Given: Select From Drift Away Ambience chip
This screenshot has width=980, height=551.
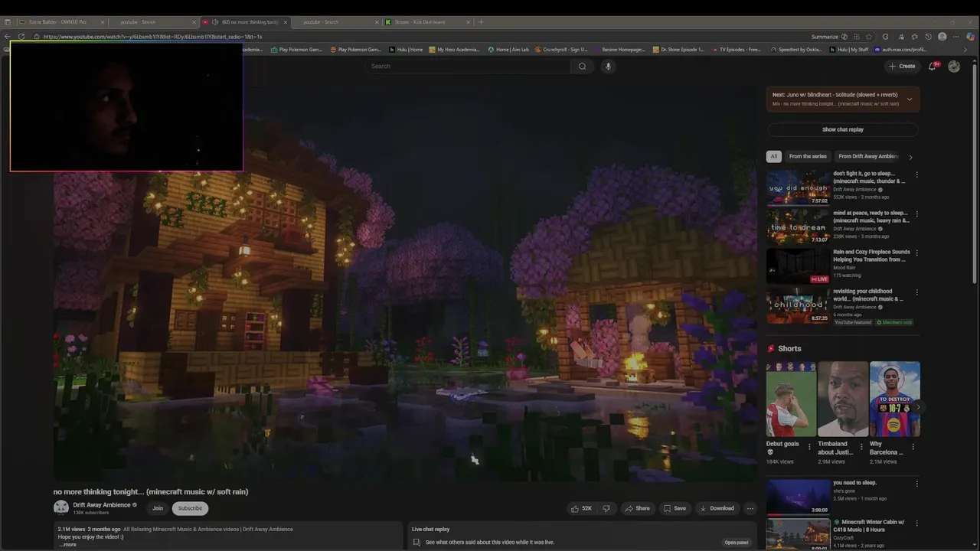Looking at the screenshot, I should click(867, 156).
